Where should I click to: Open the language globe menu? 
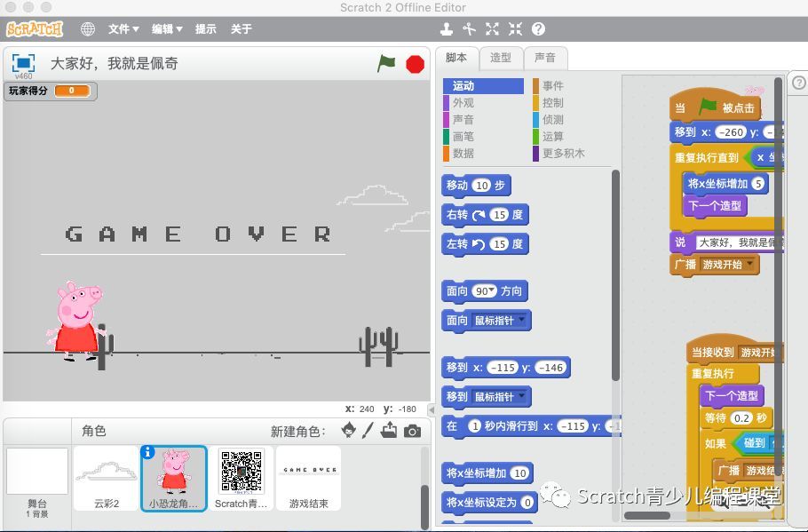click(x=88, y=29)
